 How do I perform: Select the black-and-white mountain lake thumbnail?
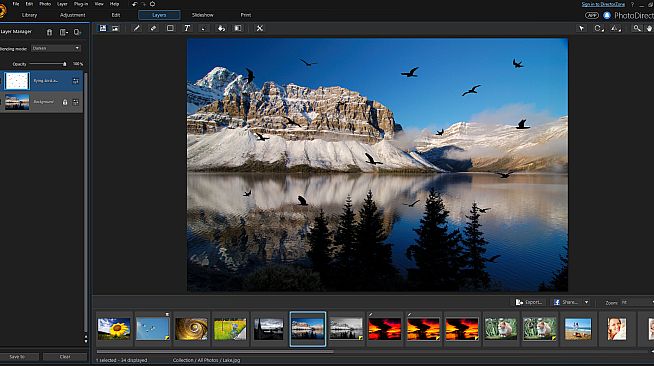click(x=346, y=328)
